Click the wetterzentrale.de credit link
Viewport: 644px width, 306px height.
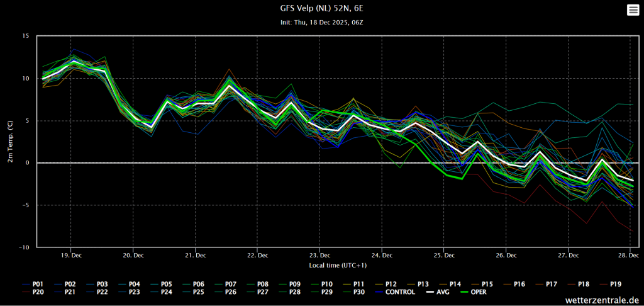coord(602,300)
